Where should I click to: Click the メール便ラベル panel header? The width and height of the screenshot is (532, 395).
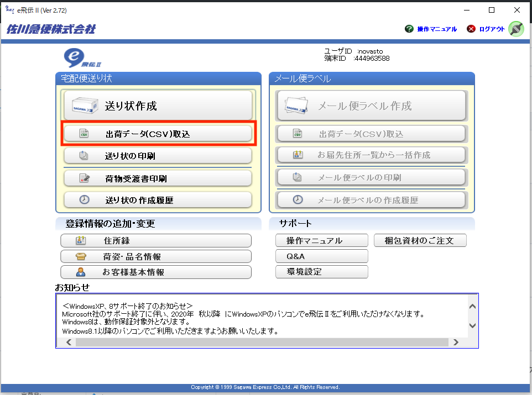372,78
